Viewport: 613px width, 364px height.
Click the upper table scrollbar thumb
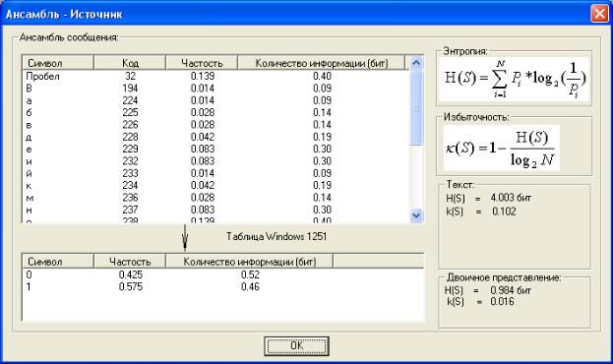[x=416, y=107]
